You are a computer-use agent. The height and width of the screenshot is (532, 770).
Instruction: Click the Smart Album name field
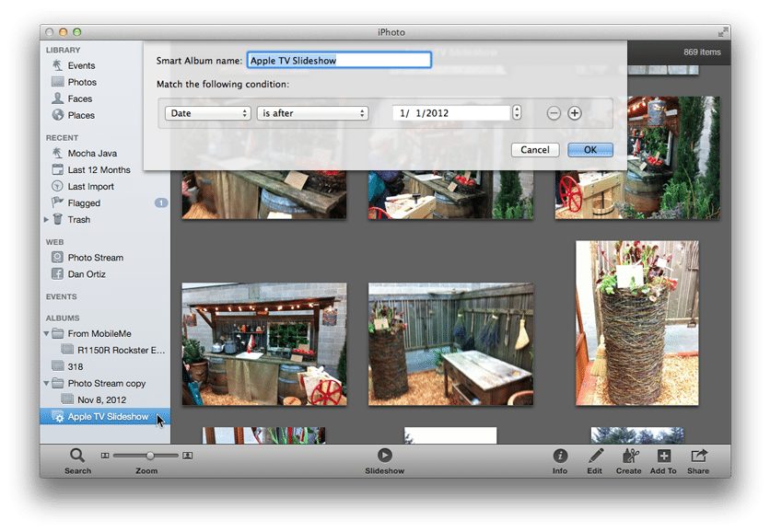(x=339, y=61)
